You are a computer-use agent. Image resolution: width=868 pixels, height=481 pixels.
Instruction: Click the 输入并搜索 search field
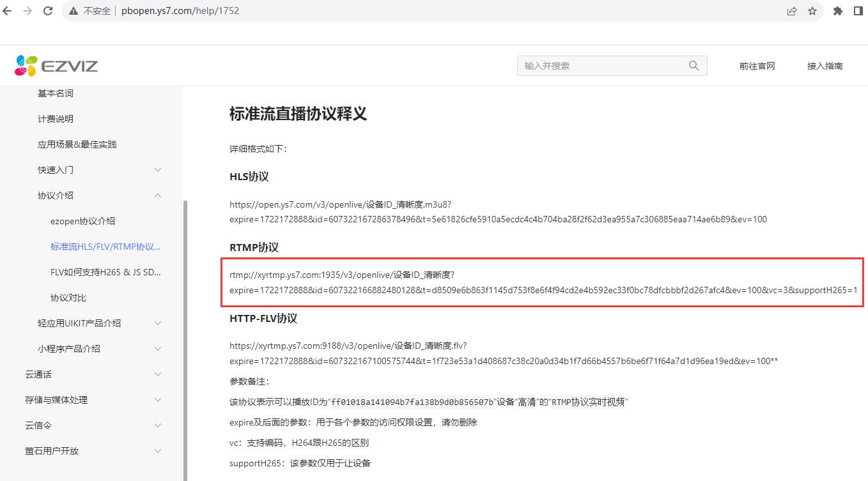(612, 66)
